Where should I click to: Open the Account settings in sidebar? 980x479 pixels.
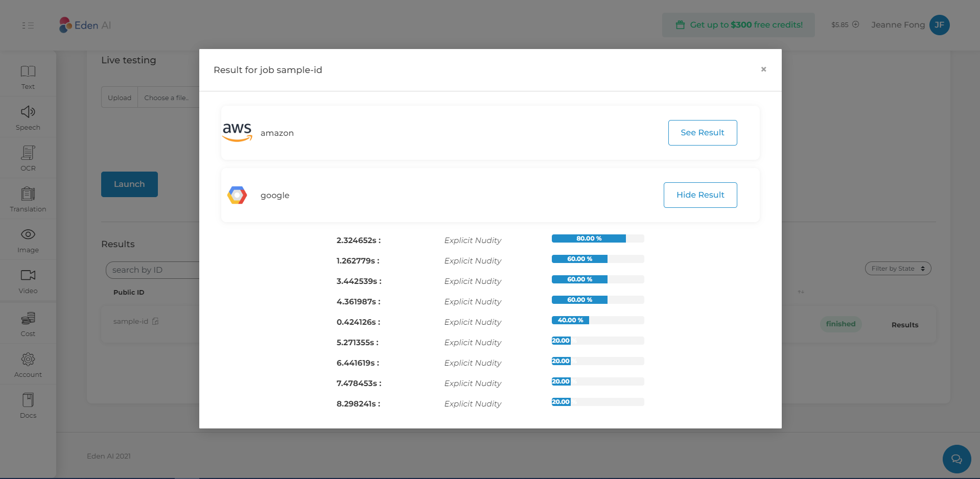tap(28, 366)
